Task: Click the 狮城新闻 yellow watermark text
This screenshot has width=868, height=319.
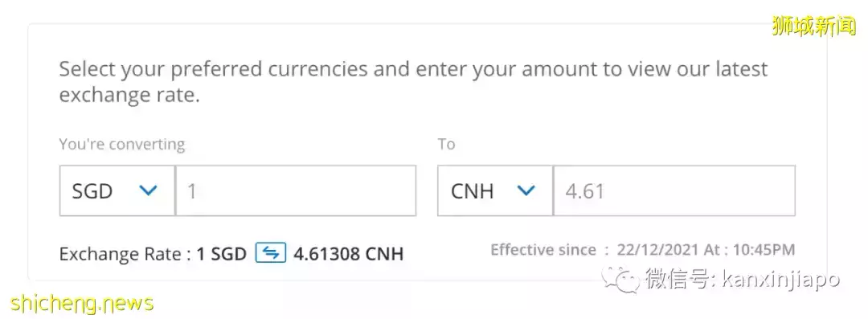Action: click(813, 27)
